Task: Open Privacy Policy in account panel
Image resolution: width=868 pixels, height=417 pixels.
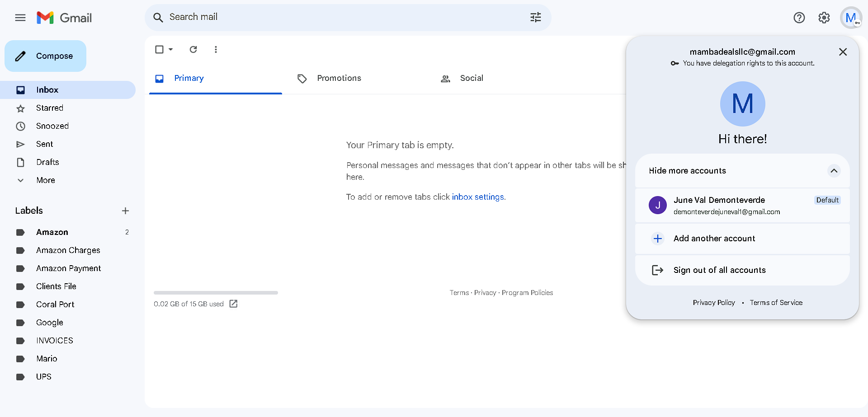Action: click(x=714, y=303)
